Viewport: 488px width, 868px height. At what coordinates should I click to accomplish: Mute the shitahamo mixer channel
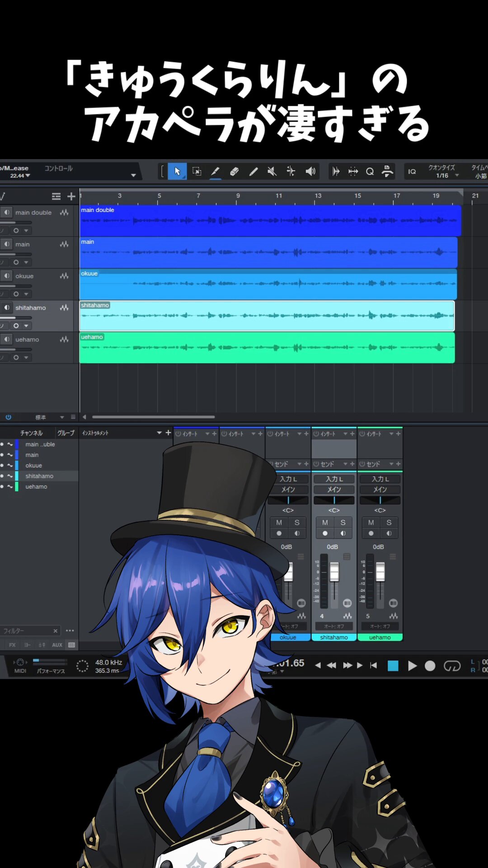(x=325, y=523)
